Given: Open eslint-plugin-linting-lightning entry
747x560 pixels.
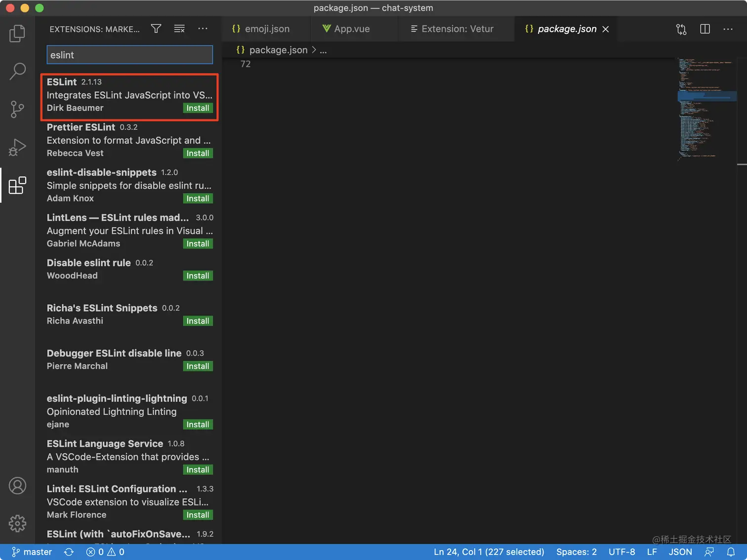Looking at the screenshot, I should point(129,411).
